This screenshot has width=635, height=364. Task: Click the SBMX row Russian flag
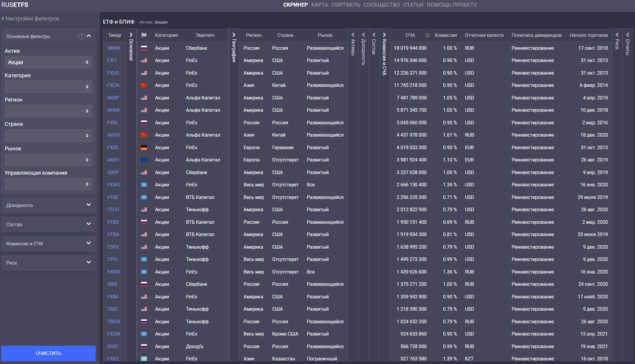pos(144,48)
